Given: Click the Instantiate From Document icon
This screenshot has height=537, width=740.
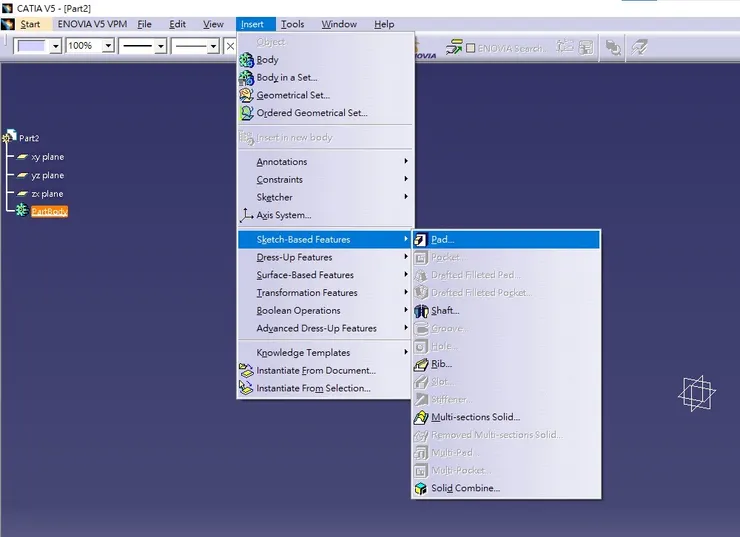Looking at the screenshot, I should [246, 371].
